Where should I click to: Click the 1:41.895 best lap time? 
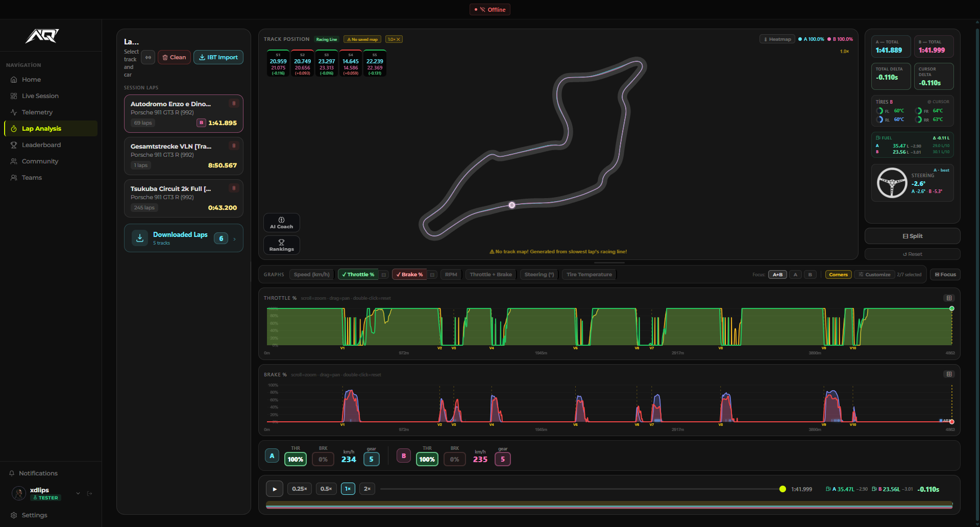click(223, 123)
